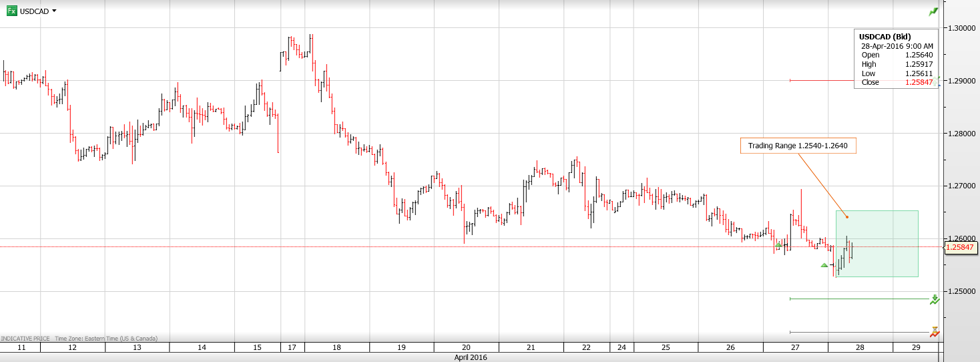Click arrow icon at the 1.29000 level
Viewport: 980px width, 362px height.
[939, 81]
